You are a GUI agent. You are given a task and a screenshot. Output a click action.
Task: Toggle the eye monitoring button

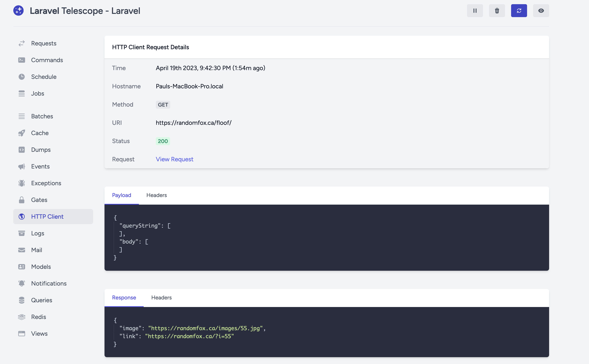(541, 11)
